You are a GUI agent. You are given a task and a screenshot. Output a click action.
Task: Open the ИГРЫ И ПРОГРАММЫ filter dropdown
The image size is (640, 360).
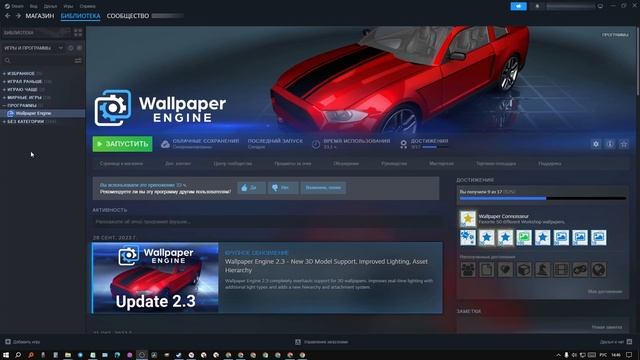(x=33, y=48)
